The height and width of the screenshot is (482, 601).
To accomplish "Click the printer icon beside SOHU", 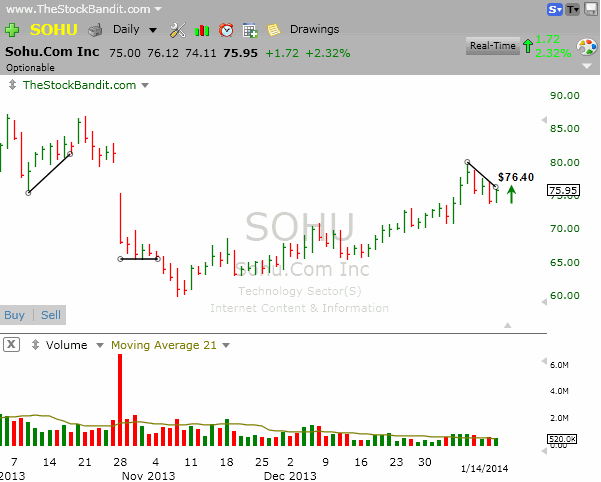I will coord(95,30).
